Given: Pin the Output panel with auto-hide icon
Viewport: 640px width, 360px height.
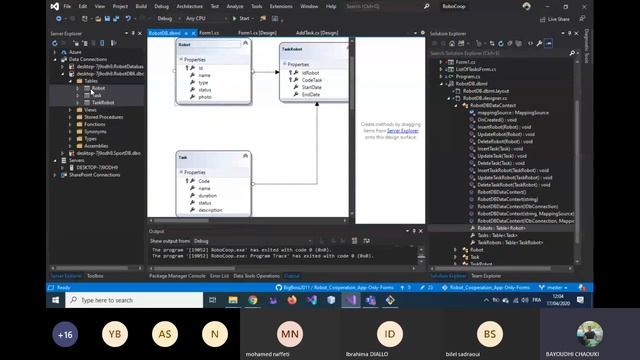Looking at the screenshot, I should click(414, 231).
